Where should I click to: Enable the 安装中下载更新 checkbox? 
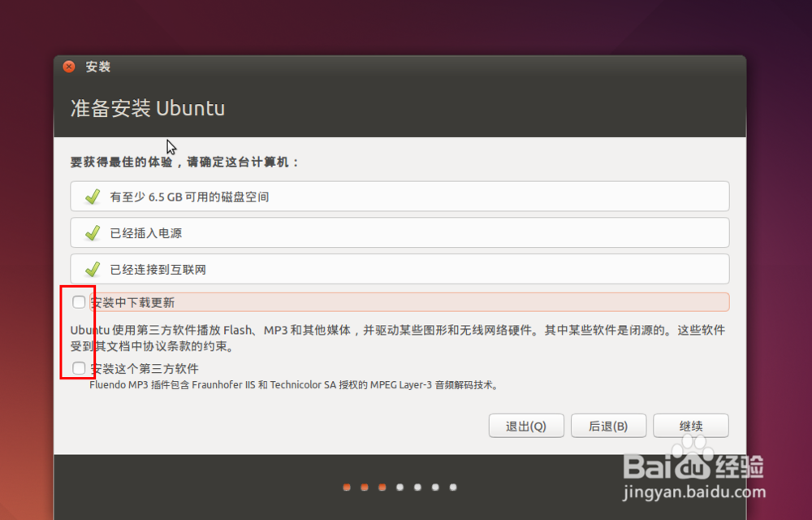pyautogui.click(x=79, y=301)
